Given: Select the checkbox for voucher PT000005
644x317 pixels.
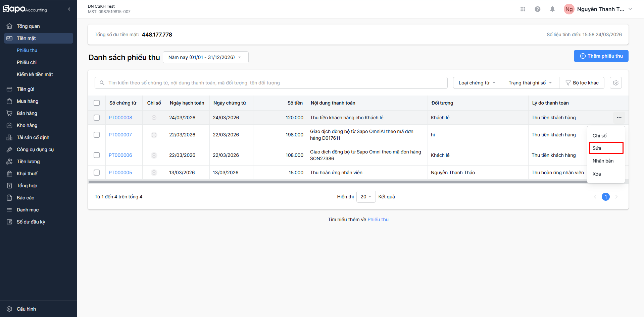Looking at the screenshot, I should [97, 173].
